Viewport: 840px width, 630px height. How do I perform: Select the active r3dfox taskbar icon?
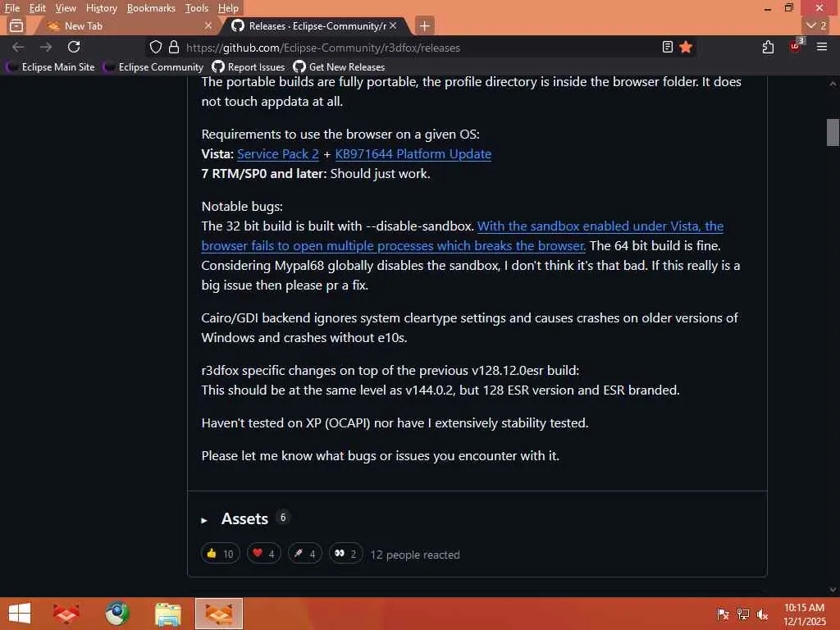pos(219,614)
